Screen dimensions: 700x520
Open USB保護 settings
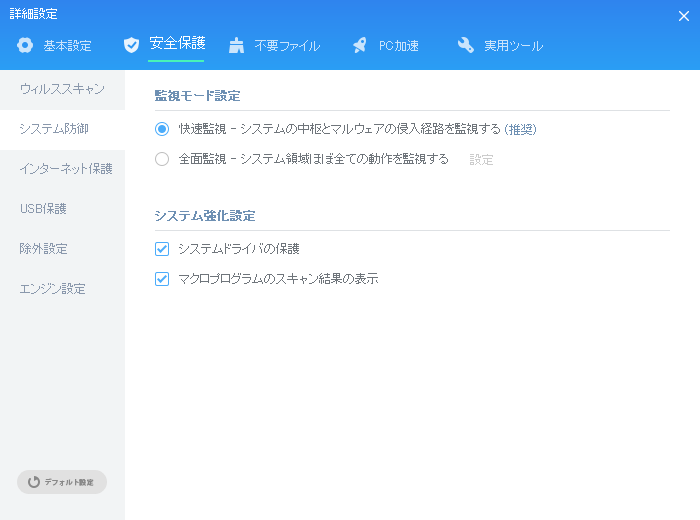[x=62, y=209]
